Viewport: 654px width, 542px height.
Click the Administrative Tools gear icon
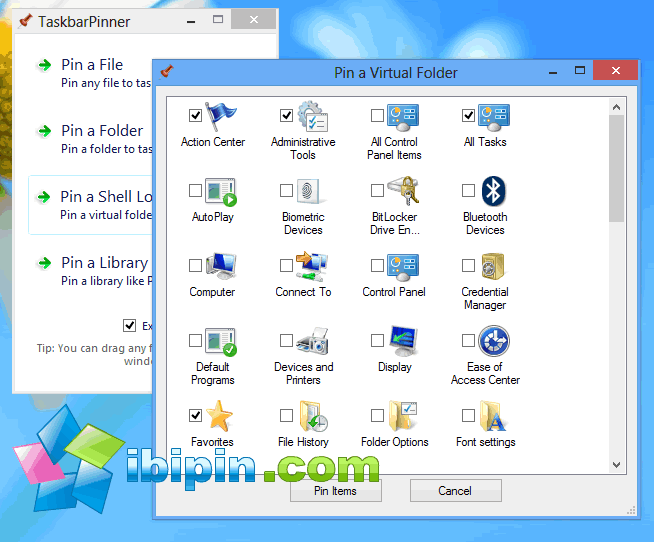coord(313,116)
